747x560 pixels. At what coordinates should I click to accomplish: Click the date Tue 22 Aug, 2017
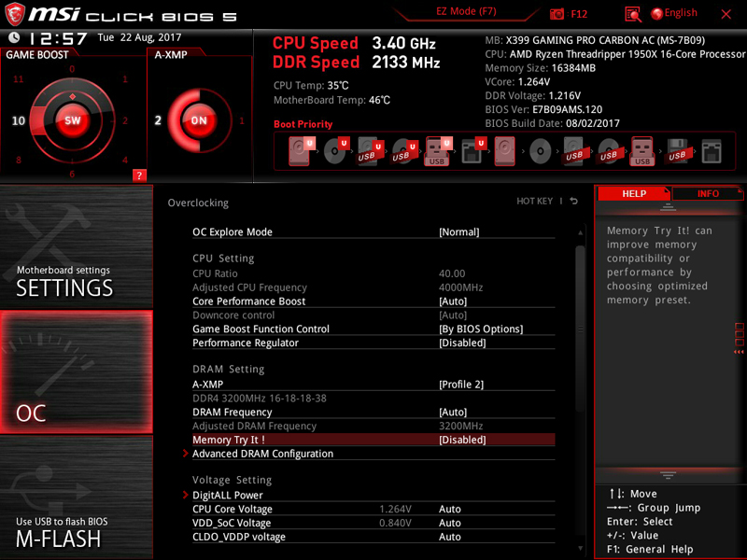tap(139, 37)
